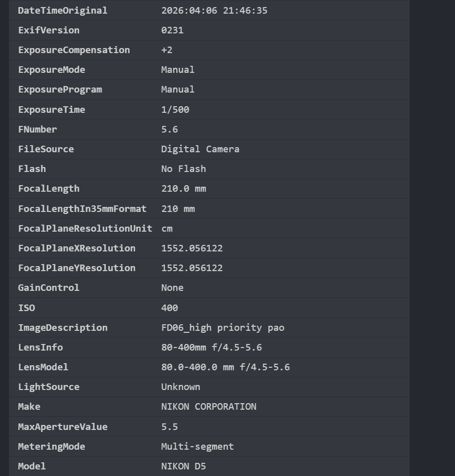Select the ImageDescription label
Image resolution: width=455 pixels, height=476 pixels.
pyautogui.click(x=63, y=328)
